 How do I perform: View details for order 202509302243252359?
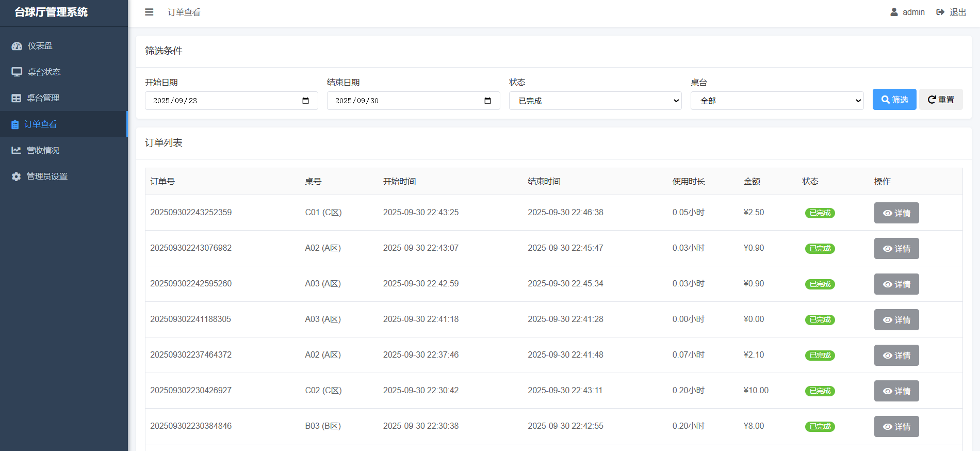coord(896,213)
